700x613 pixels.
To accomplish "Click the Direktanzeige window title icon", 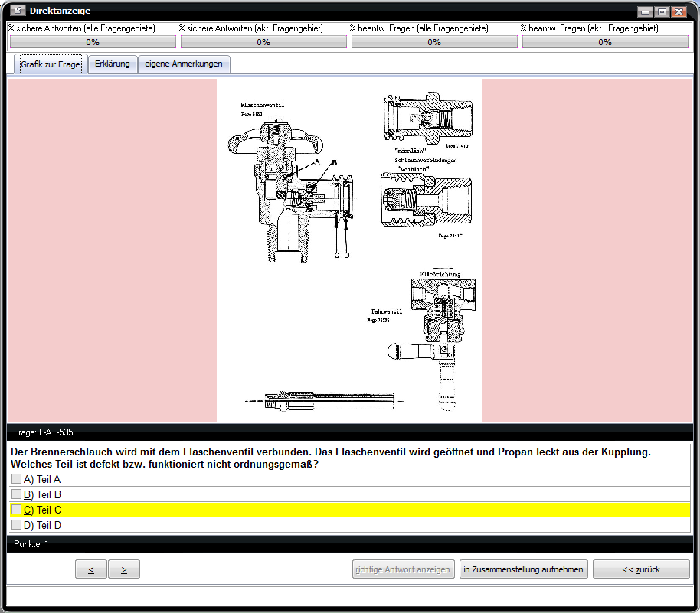I will [x=17, y=10].
